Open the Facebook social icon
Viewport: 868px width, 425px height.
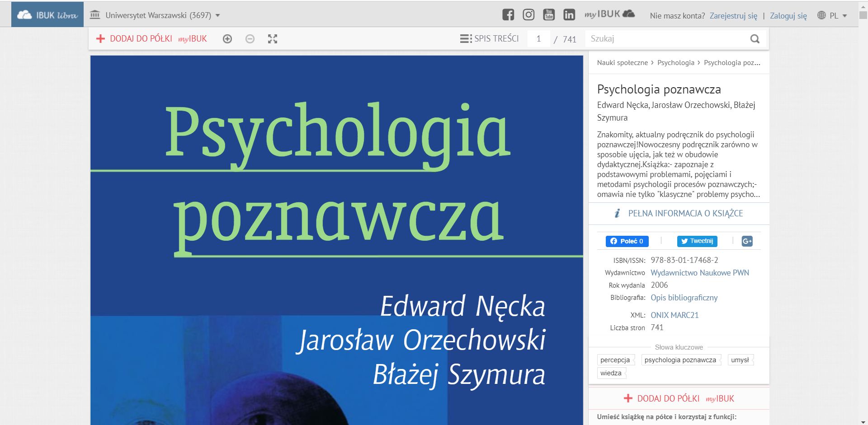point(508,15)
